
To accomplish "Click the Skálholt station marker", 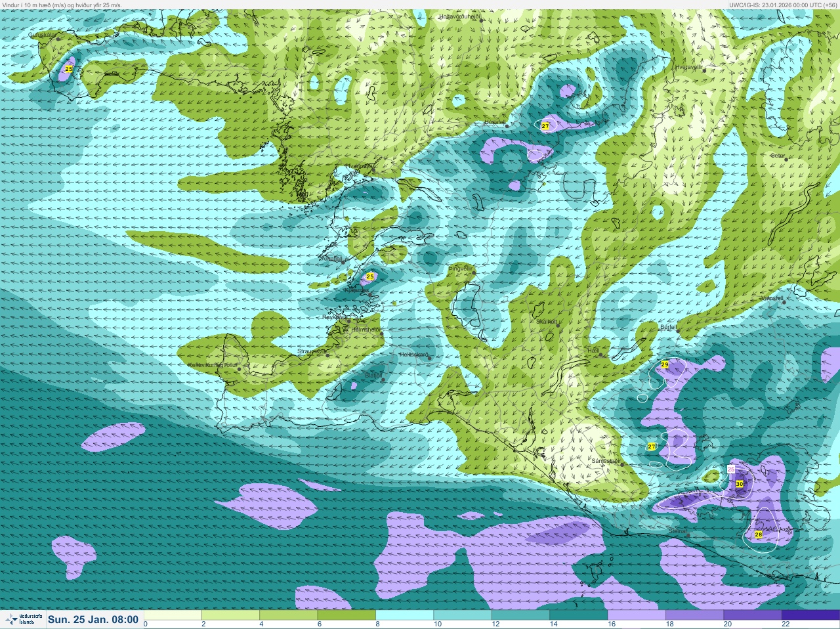I will pyautogui.click(x=558, y=326).
